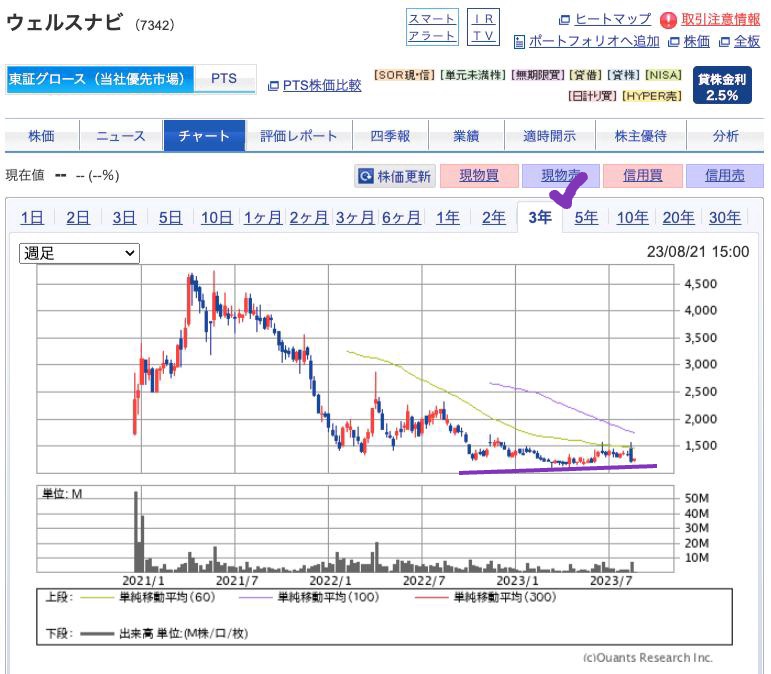771x674 pixels.
Task: Click the portfolio icon before ポートフォリオへ追加
Action: [x=519, y=42]
